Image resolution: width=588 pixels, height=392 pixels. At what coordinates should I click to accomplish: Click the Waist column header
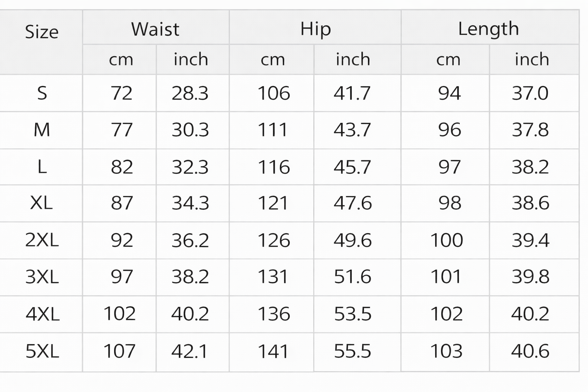click(155, 29)
